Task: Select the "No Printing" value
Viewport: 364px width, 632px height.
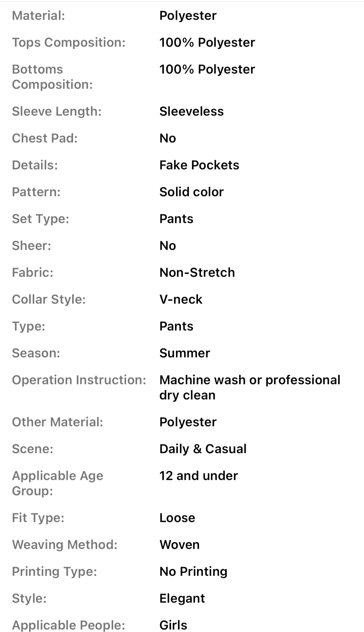Action: coord(193,571)
